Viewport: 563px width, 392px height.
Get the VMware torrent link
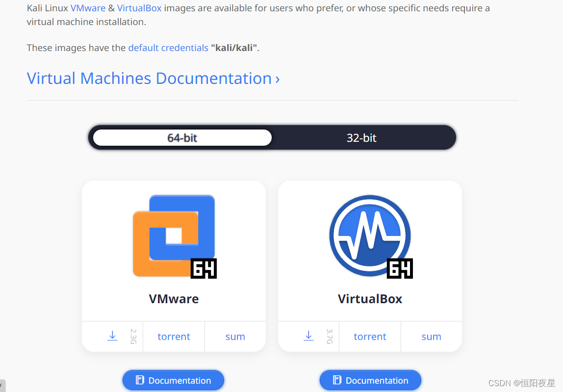pos(174,337)
